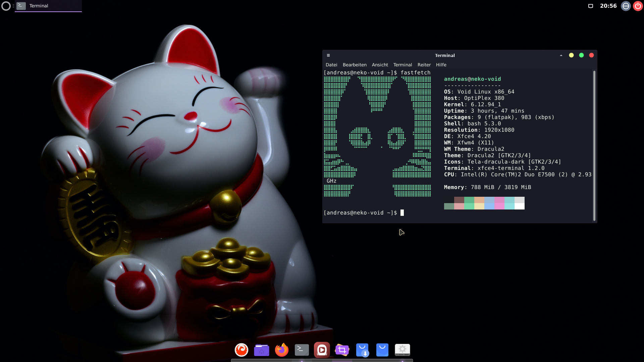Select the Terminal taskbar window button
Image resolution: width=644 pixels, height=362 pixels.
coord(48,6)
